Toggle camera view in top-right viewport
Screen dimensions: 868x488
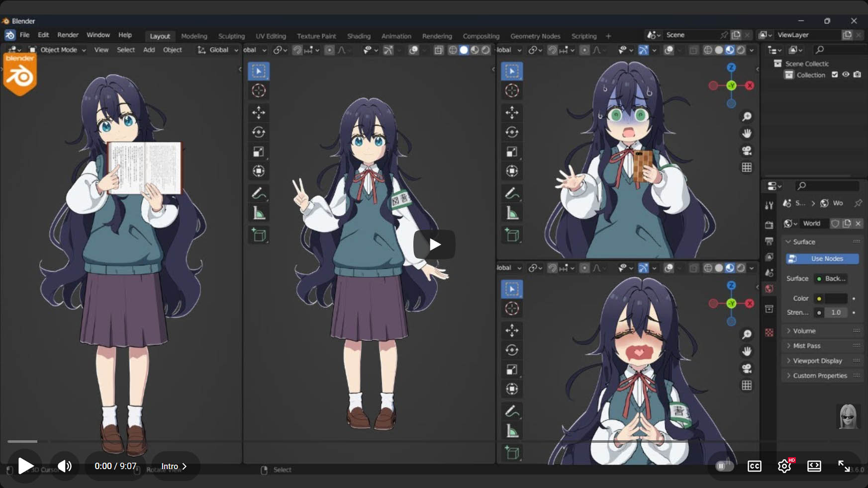(747, 150)
